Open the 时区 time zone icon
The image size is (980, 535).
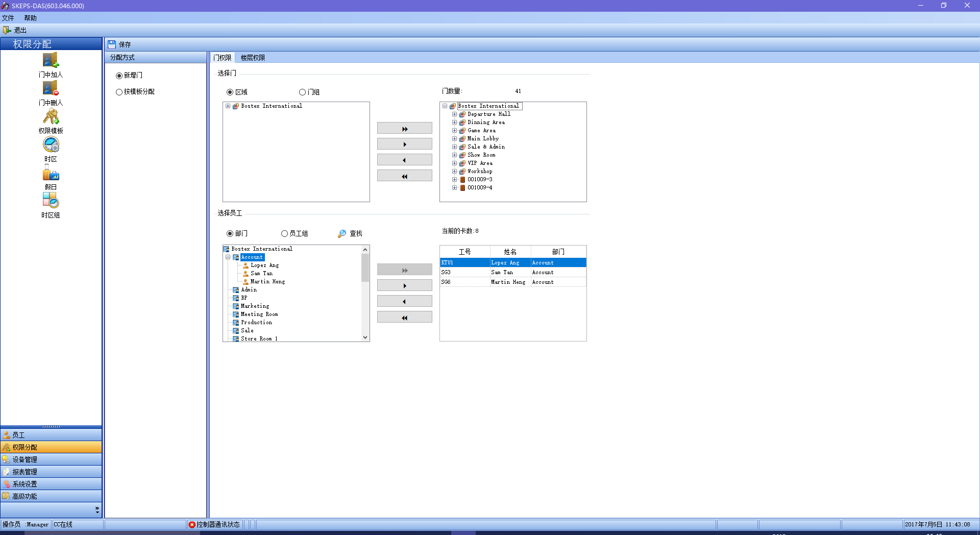pos(51,145)
